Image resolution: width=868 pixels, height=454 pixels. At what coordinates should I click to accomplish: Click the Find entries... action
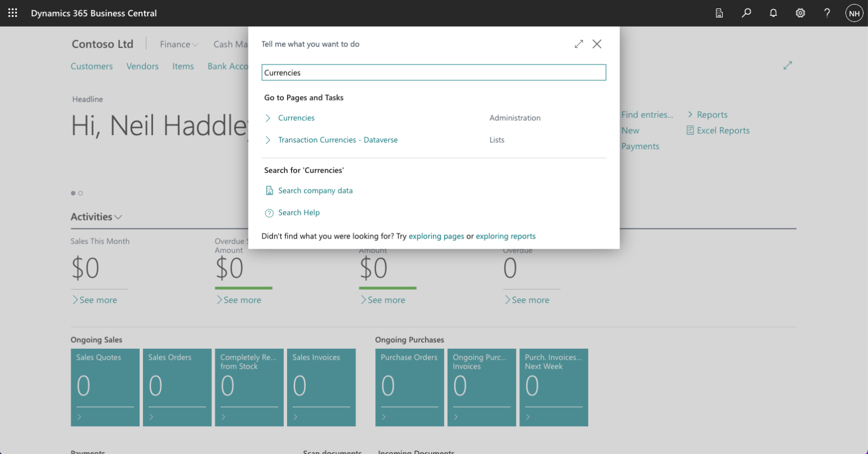pos(647,115)
